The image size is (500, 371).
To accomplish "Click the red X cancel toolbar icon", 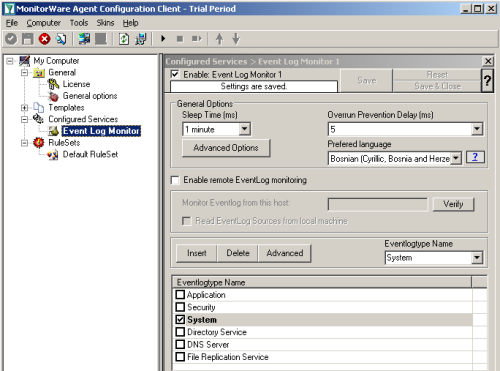I will 44,39.
